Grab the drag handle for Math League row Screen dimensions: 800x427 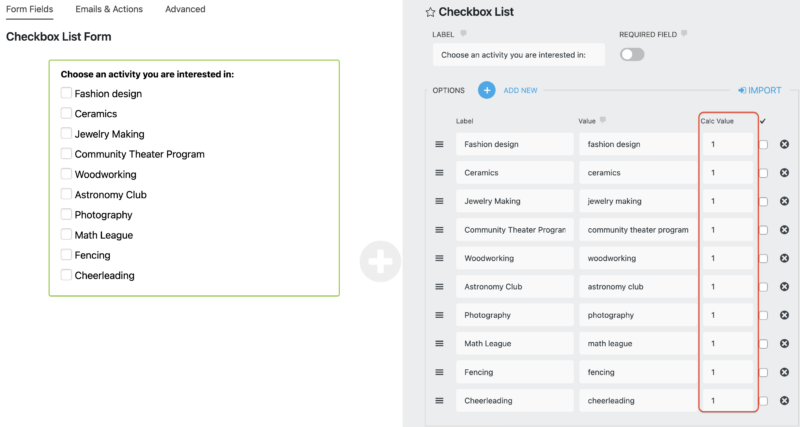point(439,344)
